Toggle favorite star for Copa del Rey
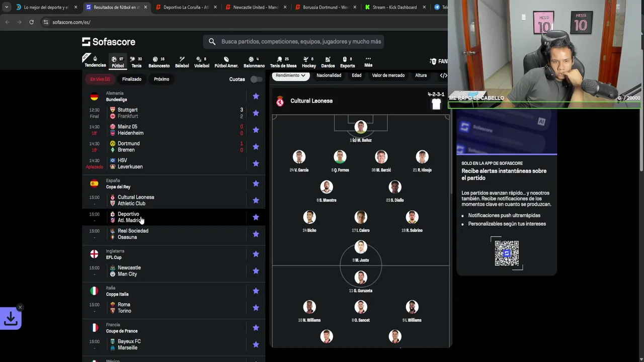Viewport: 644px width, 362px height. (256, 184)
